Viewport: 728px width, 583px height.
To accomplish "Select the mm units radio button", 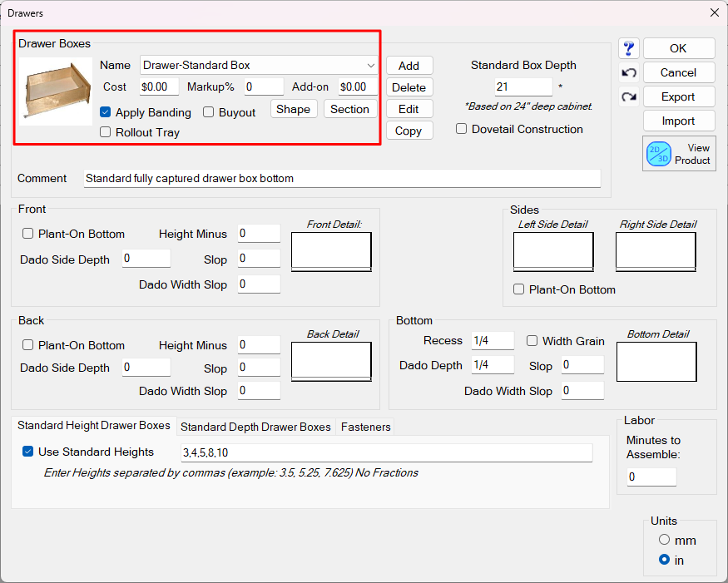I will (x=664, y=540).
